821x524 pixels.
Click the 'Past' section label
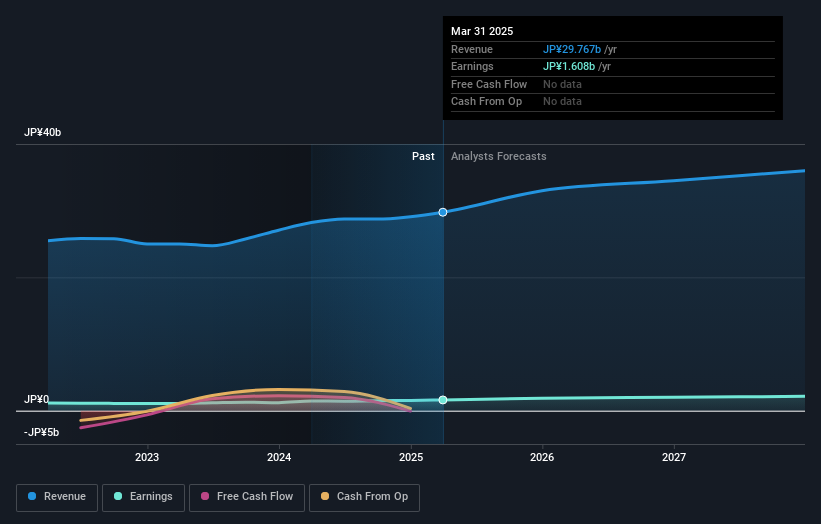(x=423, y=157)
